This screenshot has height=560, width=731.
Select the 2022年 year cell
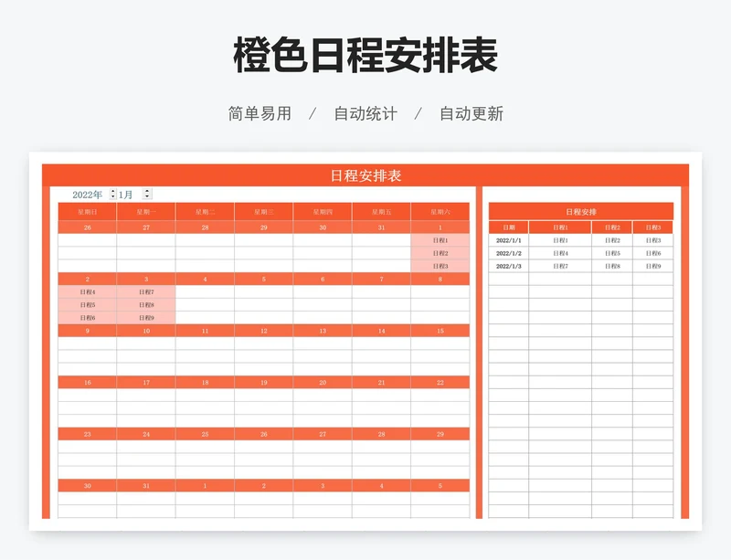click(x=87, y=195)
